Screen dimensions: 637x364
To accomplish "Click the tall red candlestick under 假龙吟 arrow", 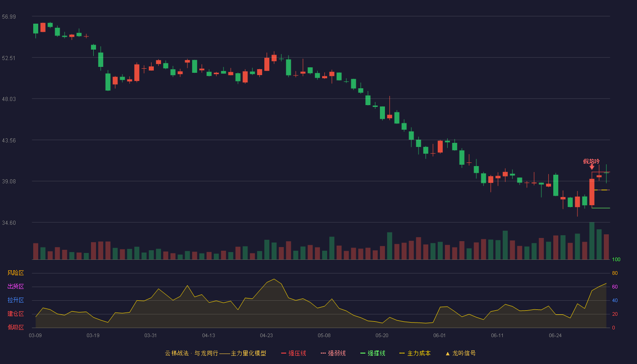I will (592, 192).
